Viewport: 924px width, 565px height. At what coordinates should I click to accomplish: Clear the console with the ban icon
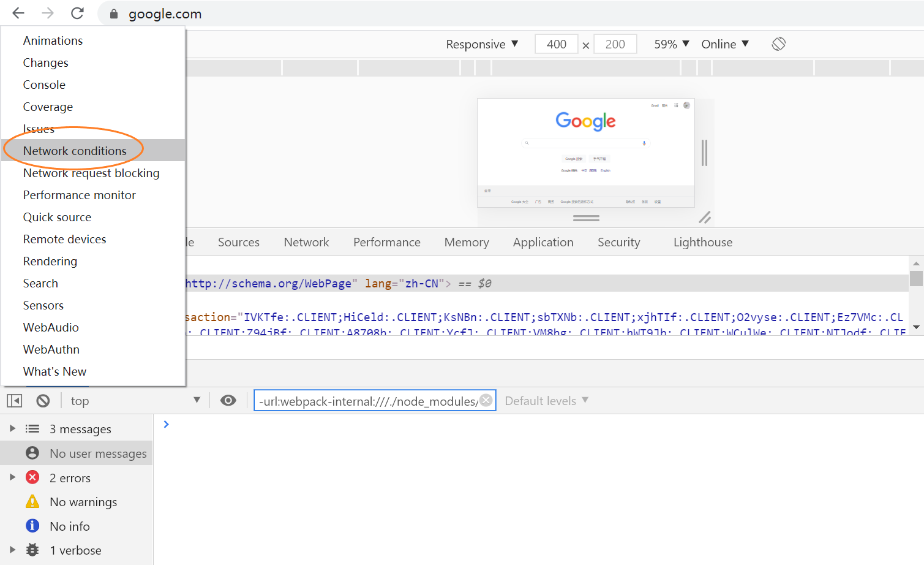(43, 401)
